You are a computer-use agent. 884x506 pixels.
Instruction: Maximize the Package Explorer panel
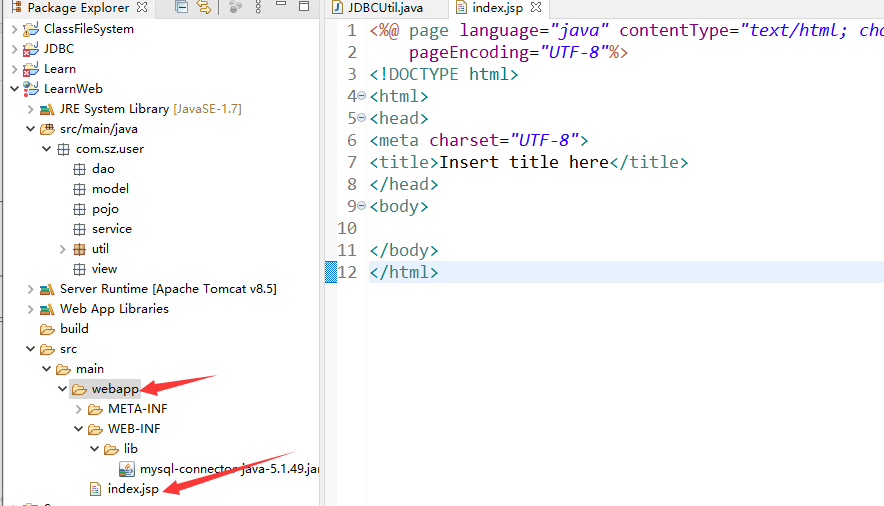tap(304, 6)
